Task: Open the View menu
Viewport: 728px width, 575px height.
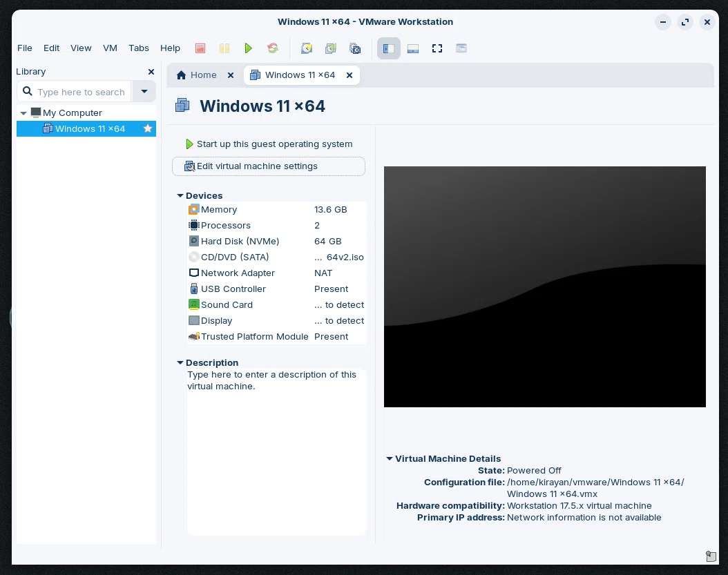Action: tap(81, 48)
